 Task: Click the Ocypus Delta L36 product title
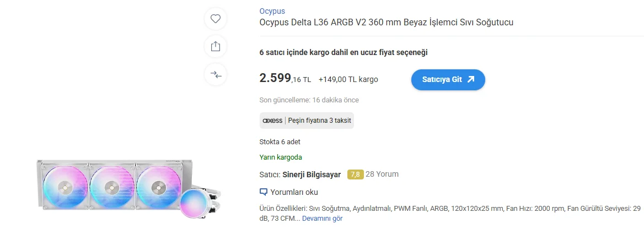[x=386, y=22]
